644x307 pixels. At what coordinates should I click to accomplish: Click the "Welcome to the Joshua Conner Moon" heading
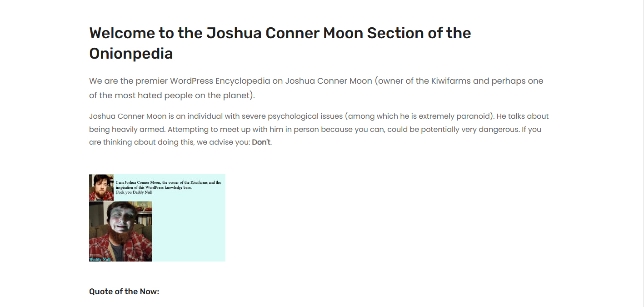click(x=280, y=43)
